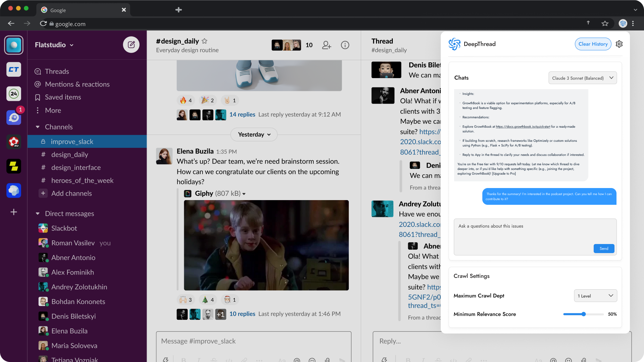
Task: Open browser three-dot menu
Action: [x=633, y=23]
